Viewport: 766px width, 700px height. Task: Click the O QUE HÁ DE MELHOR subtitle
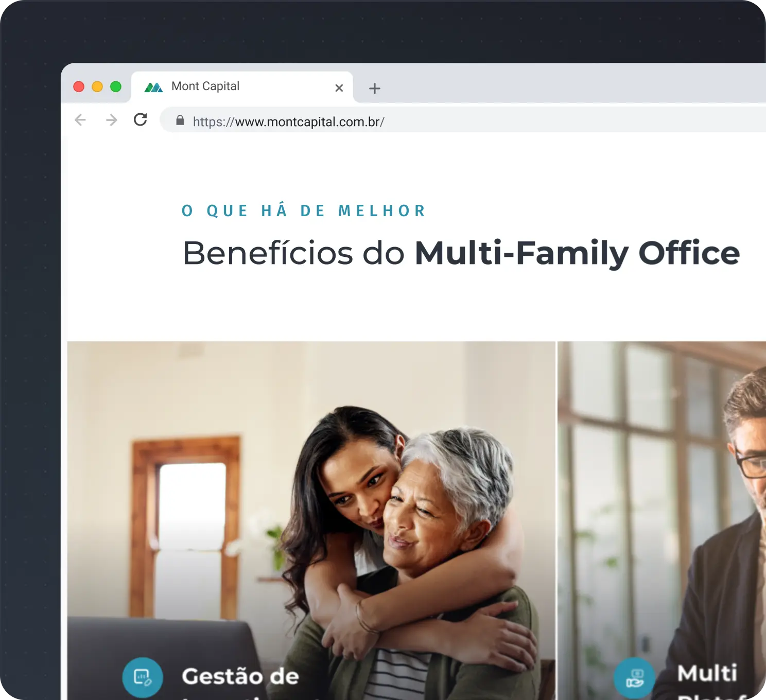coord(304,211)
